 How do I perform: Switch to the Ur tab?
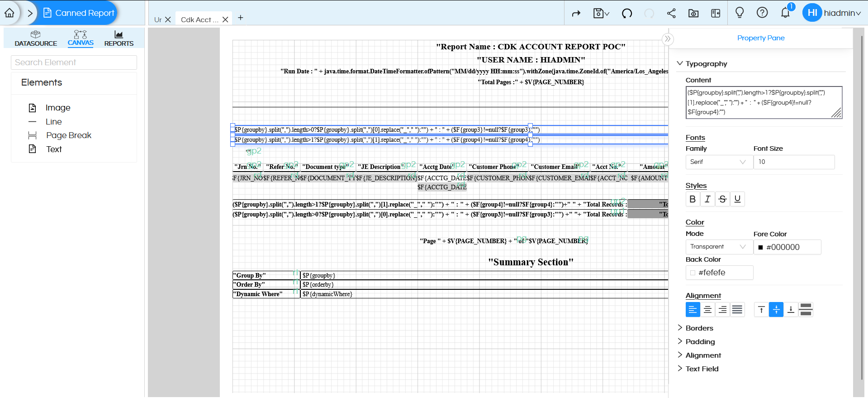(158, 19)
